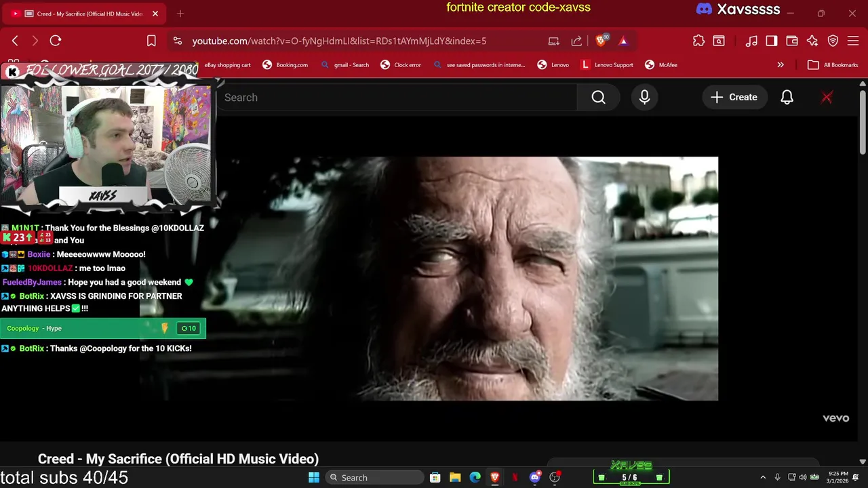
Task: Open the Lenovo bookmark
Action: click(553, 65)
